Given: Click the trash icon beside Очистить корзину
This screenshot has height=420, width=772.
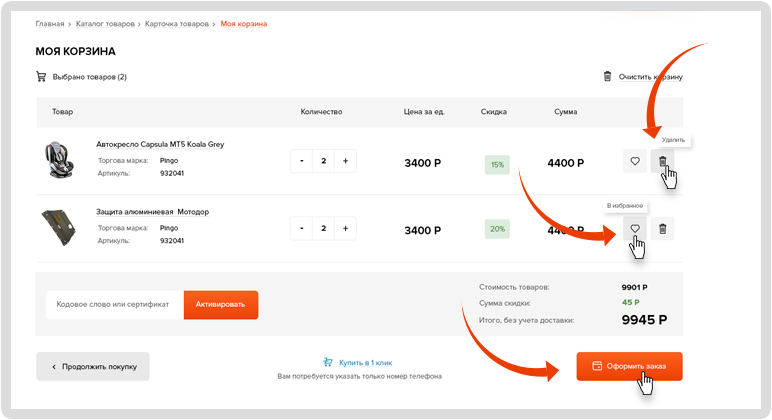Looking at the screenshot, I should point(607,77).
